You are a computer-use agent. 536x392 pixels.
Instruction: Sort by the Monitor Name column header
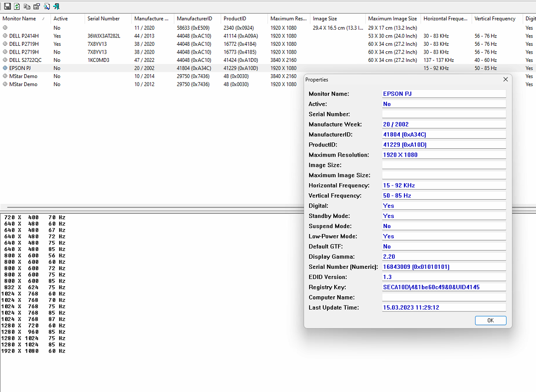25,18
